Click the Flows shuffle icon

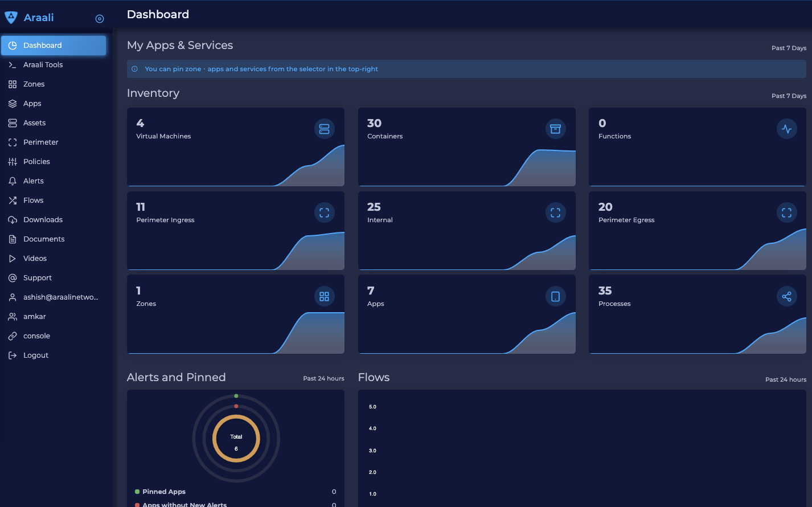point(13,201)
